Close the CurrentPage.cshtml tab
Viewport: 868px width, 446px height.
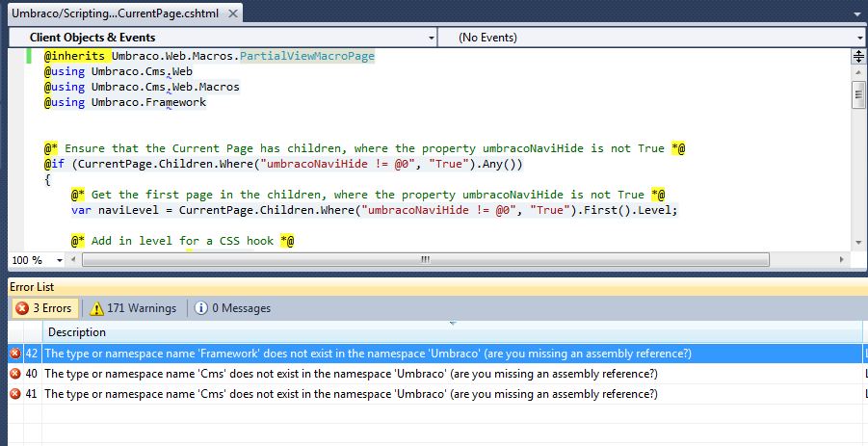pos(233,13)
